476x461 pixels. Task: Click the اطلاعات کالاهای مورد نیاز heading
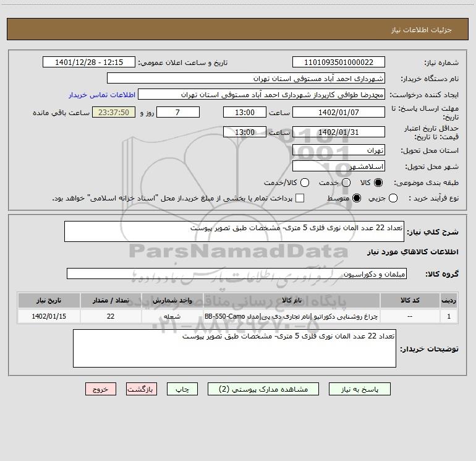tap(413, 252)
